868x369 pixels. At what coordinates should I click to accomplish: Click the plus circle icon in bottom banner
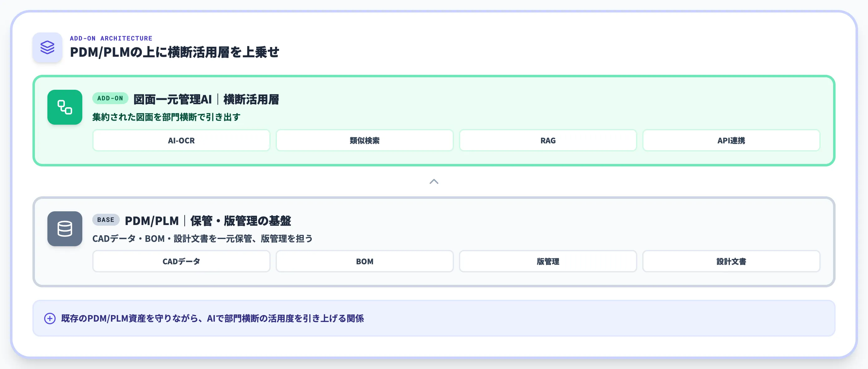click(x=50, y=318)
